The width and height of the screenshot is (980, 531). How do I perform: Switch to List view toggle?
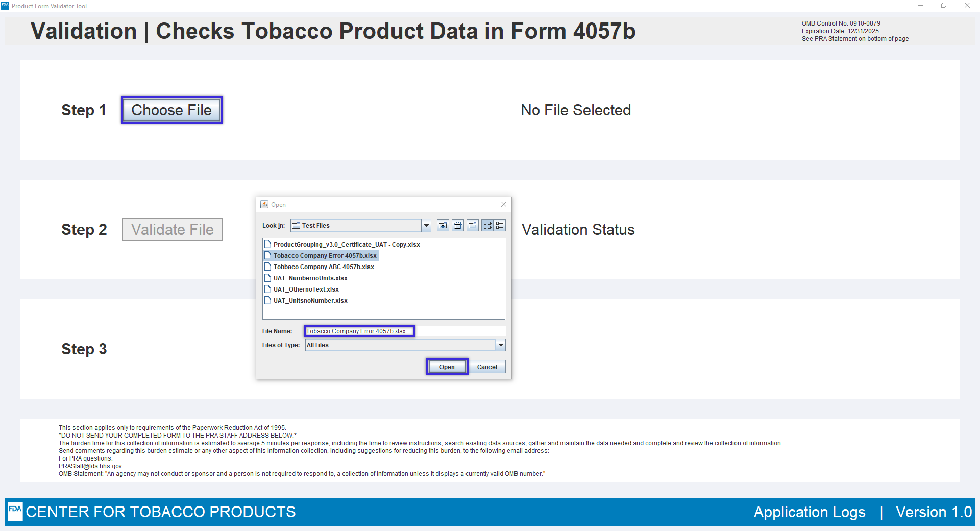click(x=487, y=226)
